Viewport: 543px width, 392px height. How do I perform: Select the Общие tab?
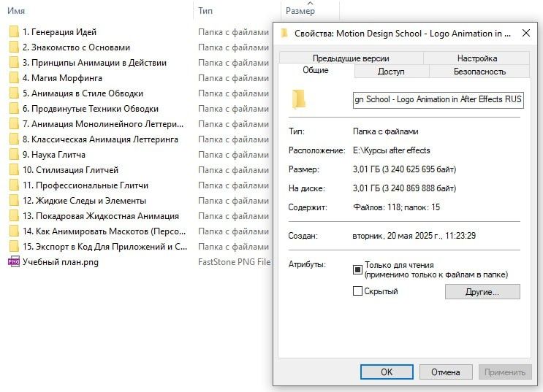pos(316,70)
